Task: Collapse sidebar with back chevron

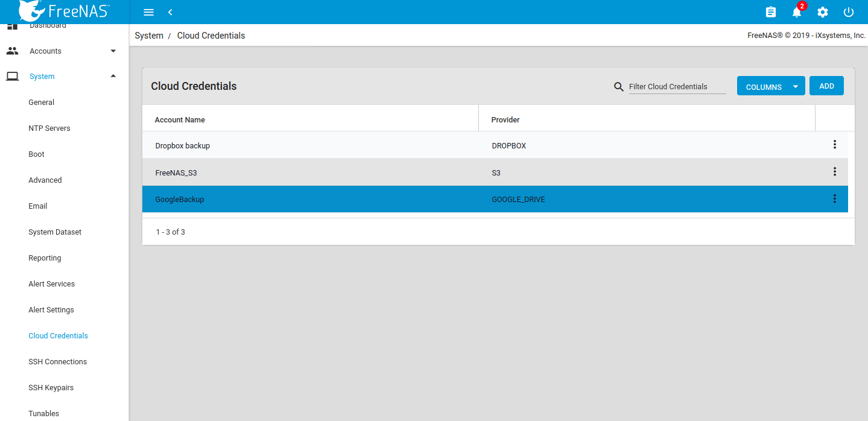Action: (x=170, y=12)
